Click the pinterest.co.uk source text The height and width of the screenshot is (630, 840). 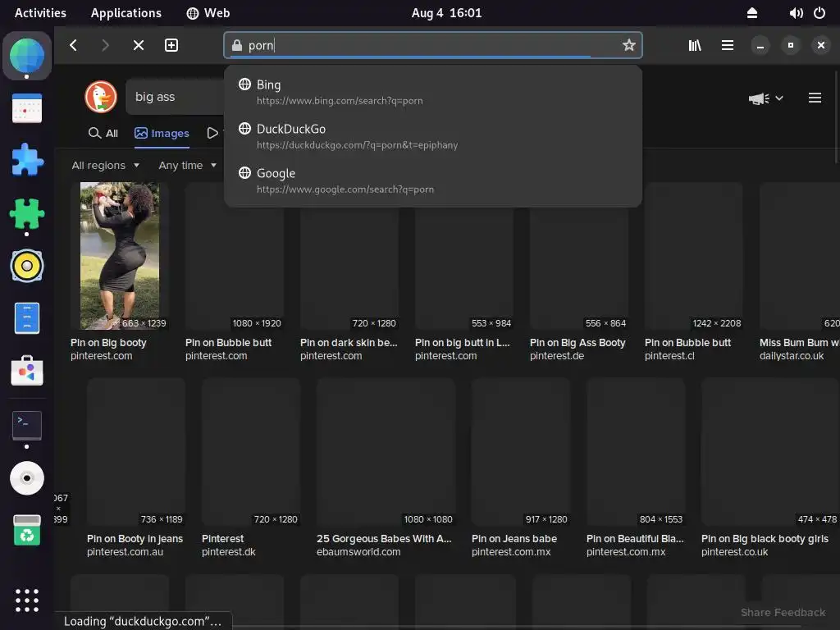click(734, 552)
